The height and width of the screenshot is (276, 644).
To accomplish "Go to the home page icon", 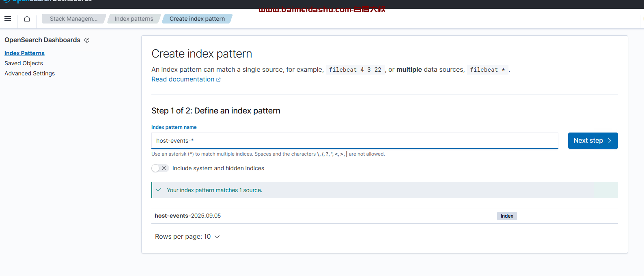I will (27, 19).
